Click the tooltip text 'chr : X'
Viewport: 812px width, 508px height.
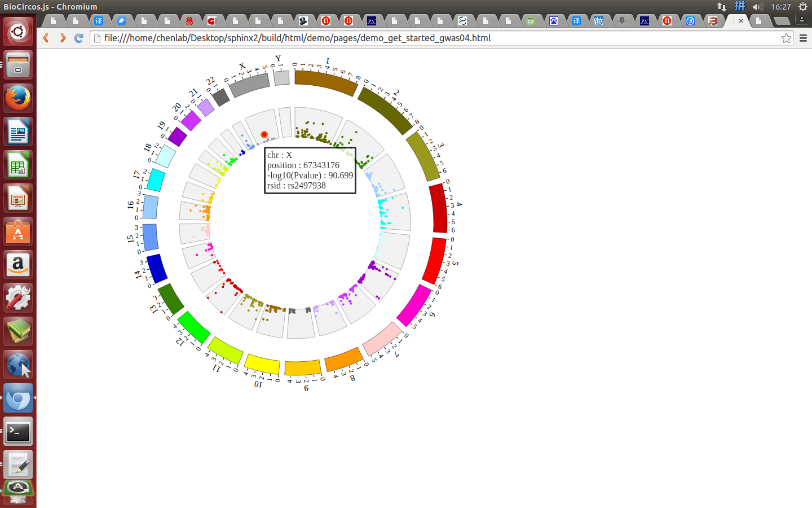pos(280,155)
